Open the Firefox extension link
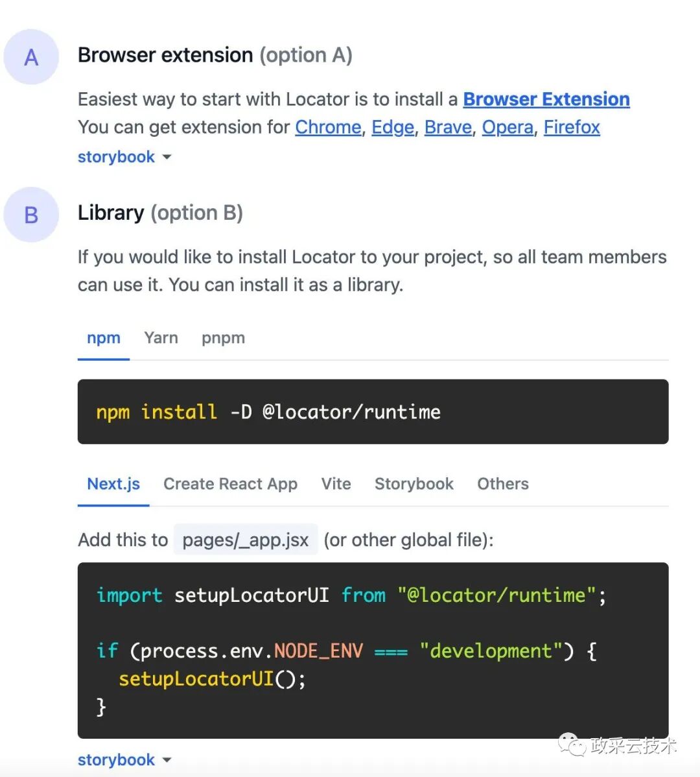This screenshot has height=777, width=700. click(x=572, y=127)
